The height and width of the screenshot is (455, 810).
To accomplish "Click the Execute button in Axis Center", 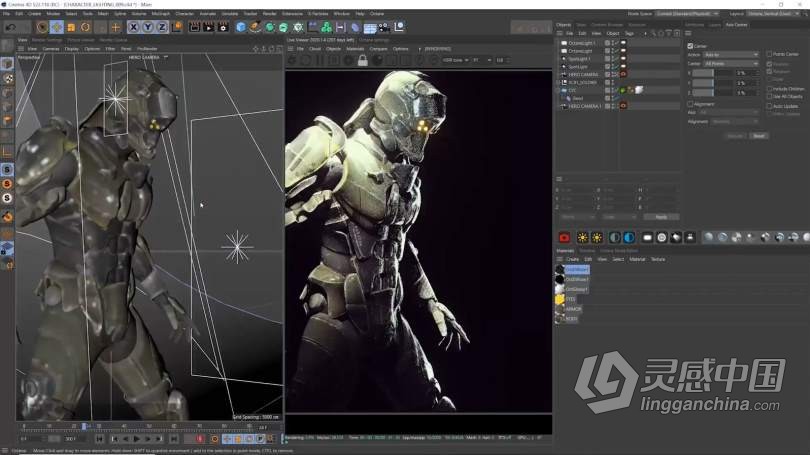I will click(735, 136).
